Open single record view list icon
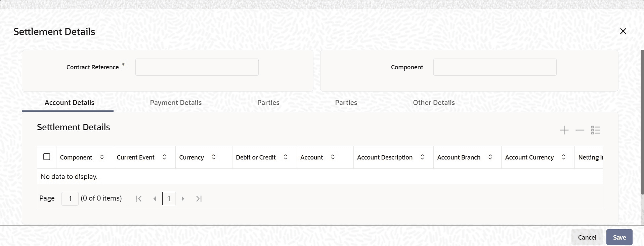Image resolution: width=644 pixels, height=246 pixels. pos(596,130)
